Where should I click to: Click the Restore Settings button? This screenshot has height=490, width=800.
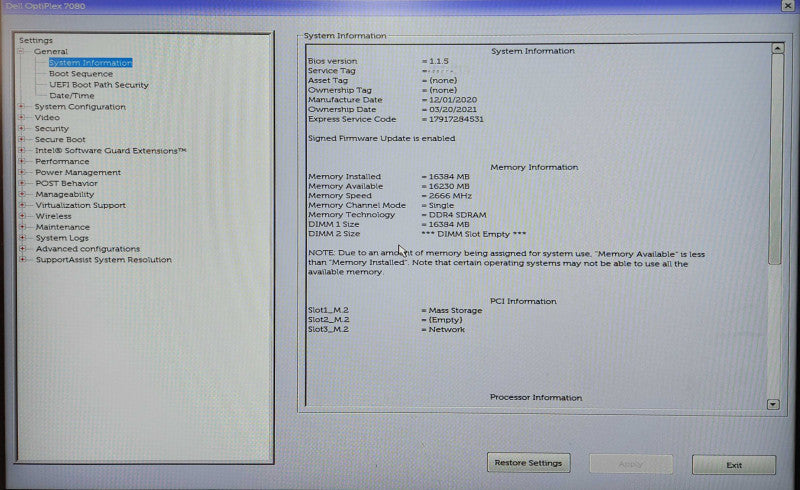tap(529, 463)
